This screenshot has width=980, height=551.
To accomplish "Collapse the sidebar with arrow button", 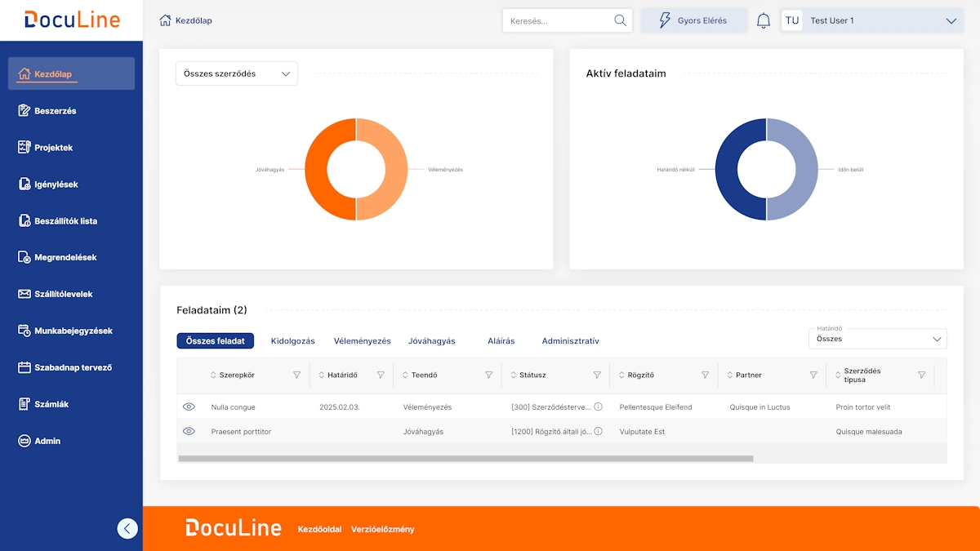I will point(127,528).
